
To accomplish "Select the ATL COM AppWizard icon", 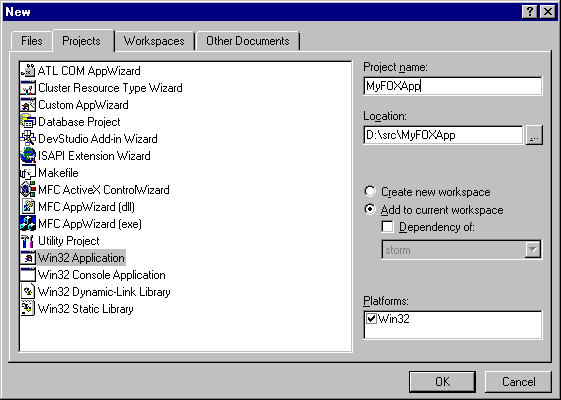I will pyautogui.click(x=28, y=71).
